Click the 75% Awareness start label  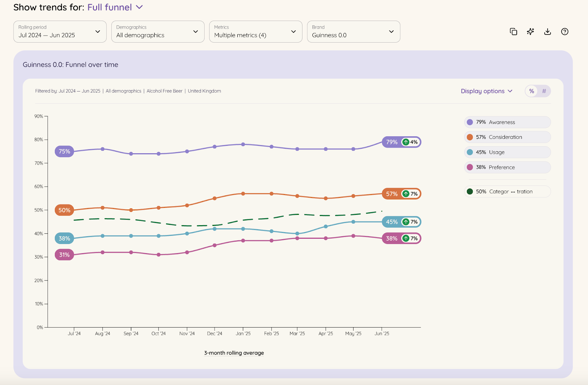[64, 151]
